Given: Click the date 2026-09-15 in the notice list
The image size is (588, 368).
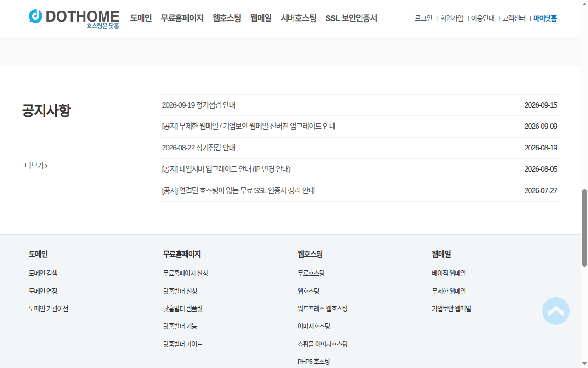Looking at the screenshot, I should pyautogui.click(x=541, y=105).
